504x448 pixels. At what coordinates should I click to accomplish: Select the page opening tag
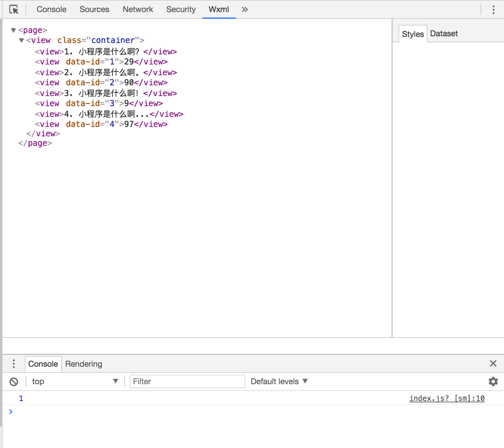pyautogui.click(x=33, y=30)
